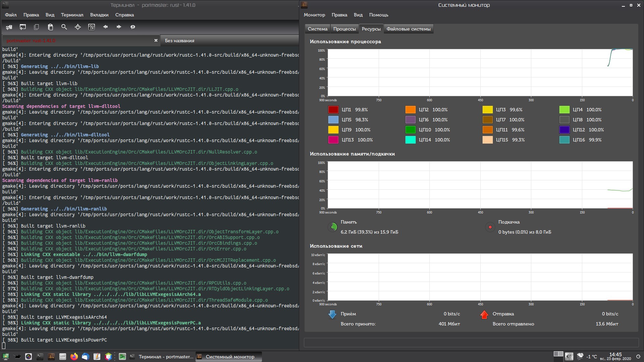Open a new terminal window icon
This screenshot has width=644, height=362.
point(23,27)
